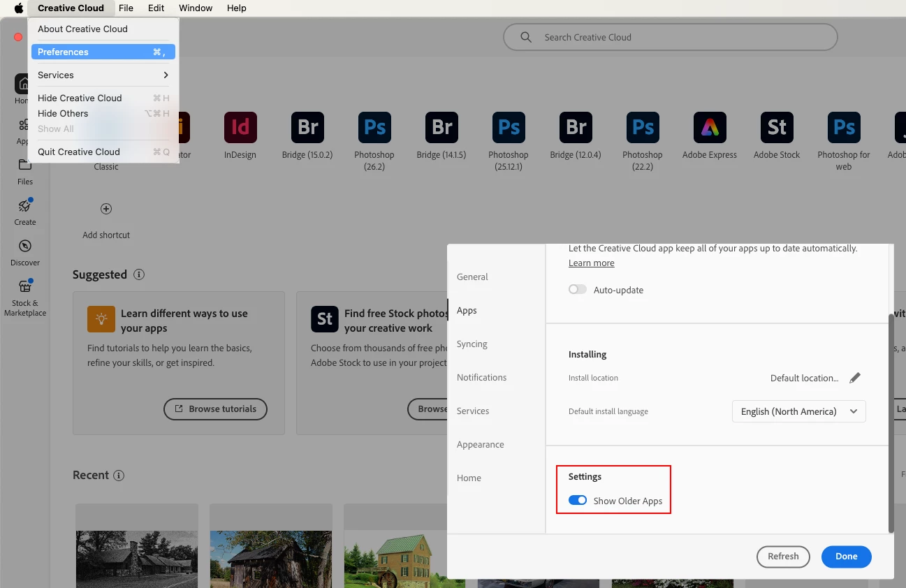Choose About Creative Cloud
906x588 pixels.
(103, 29)
